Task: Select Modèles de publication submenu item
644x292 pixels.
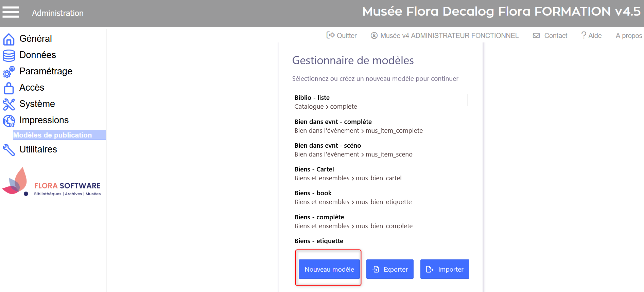Action: pos(53,135)
